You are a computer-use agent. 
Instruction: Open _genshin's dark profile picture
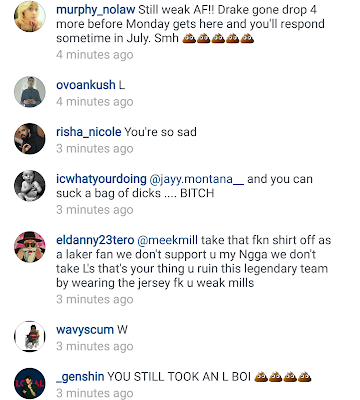click(30, 383)
